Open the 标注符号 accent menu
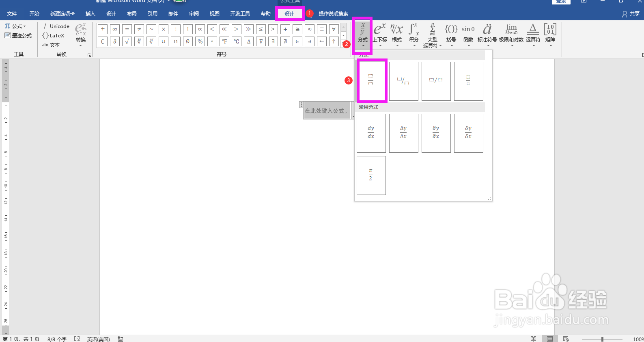Screen dimensions: 644x342 [487, 35]
